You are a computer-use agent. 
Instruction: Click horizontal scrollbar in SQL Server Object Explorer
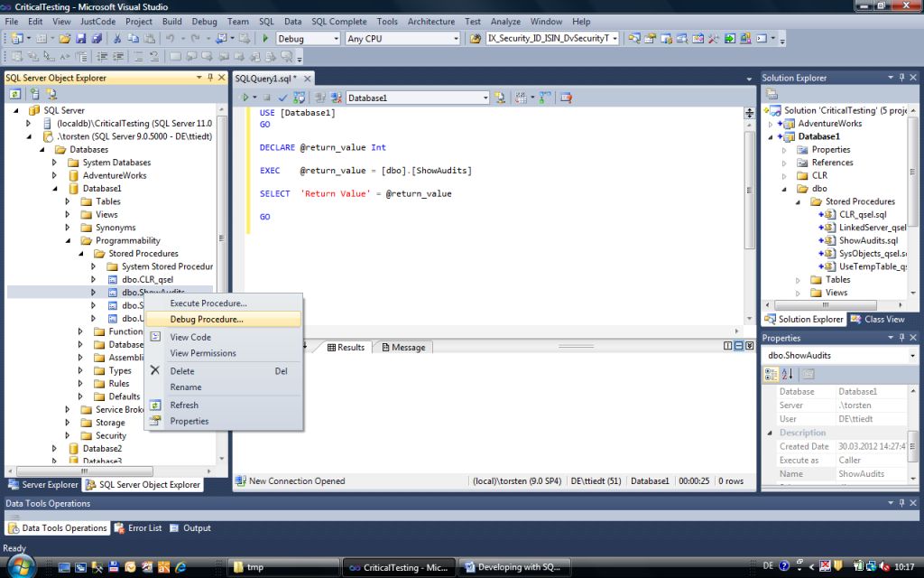[85, 471]
